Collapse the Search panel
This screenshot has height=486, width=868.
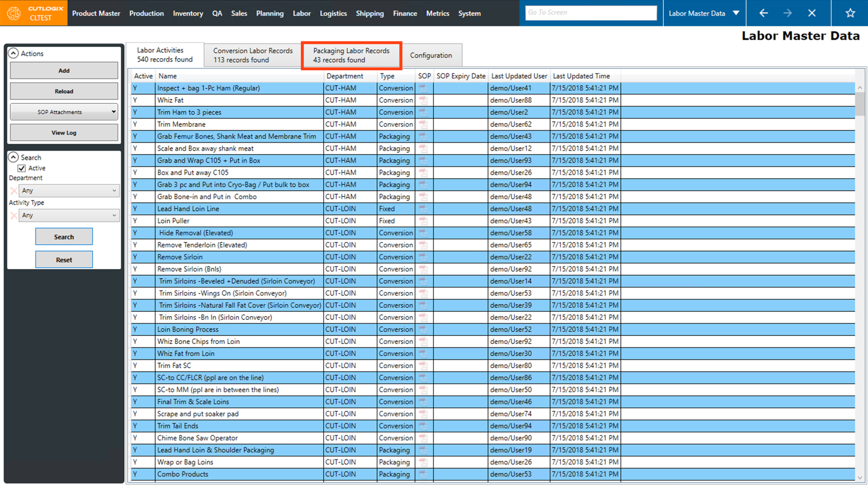tap(13, 157)
